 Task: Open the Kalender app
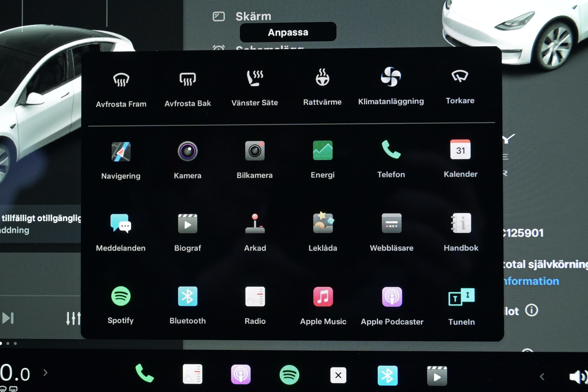click(x=461, y=158)
